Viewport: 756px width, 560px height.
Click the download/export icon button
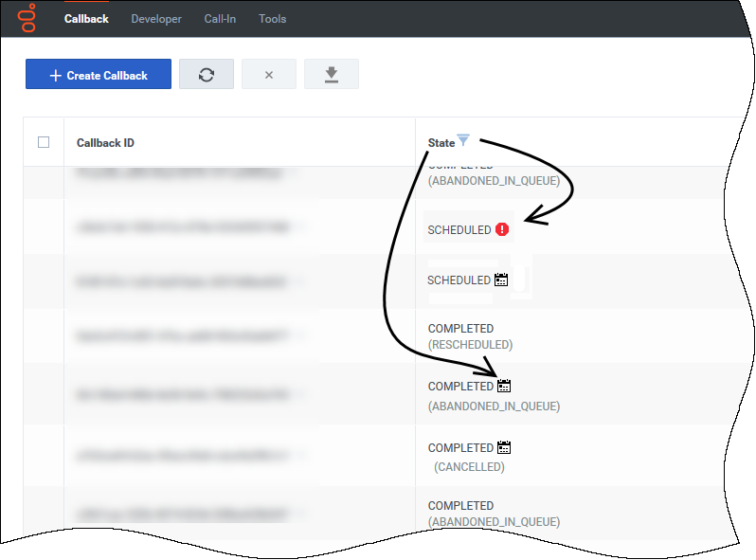click(332, 75)
